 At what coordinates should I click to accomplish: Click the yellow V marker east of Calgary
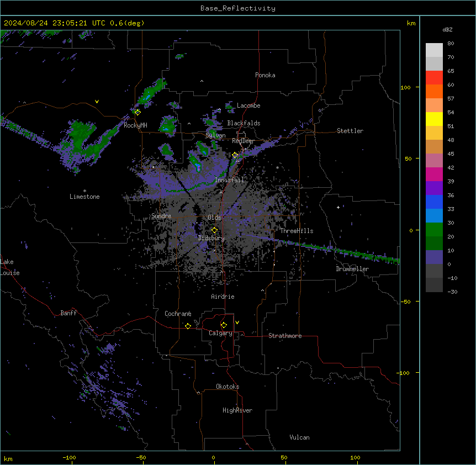click(x=237, y=323)
